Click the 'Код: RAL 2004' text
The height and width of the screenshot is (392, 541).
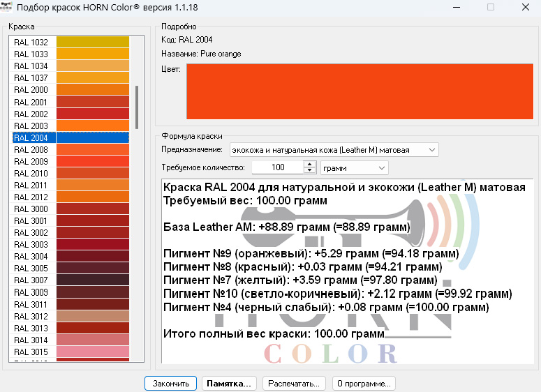point(186,40)
